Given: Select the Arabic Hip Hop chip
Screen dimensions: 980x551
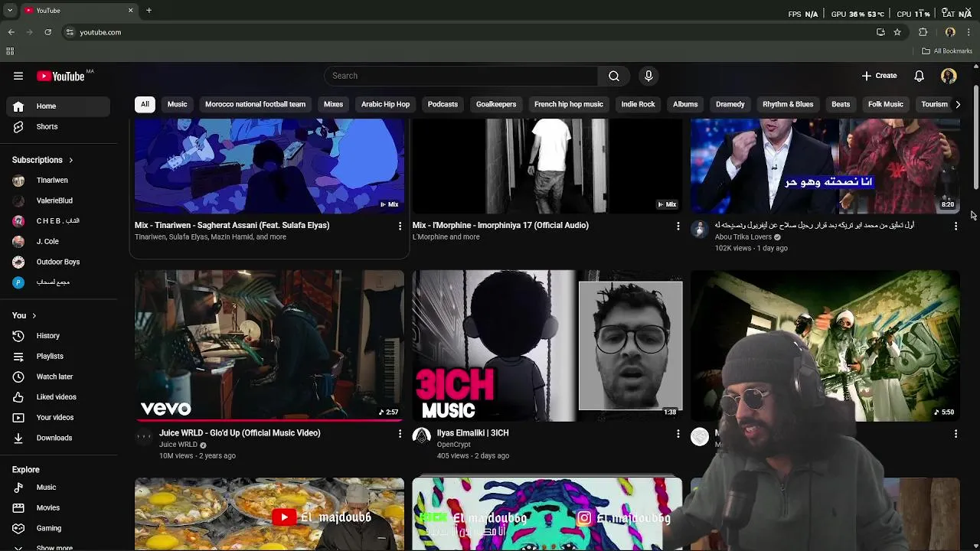Looking at the screenshot, I should point(385,104).
